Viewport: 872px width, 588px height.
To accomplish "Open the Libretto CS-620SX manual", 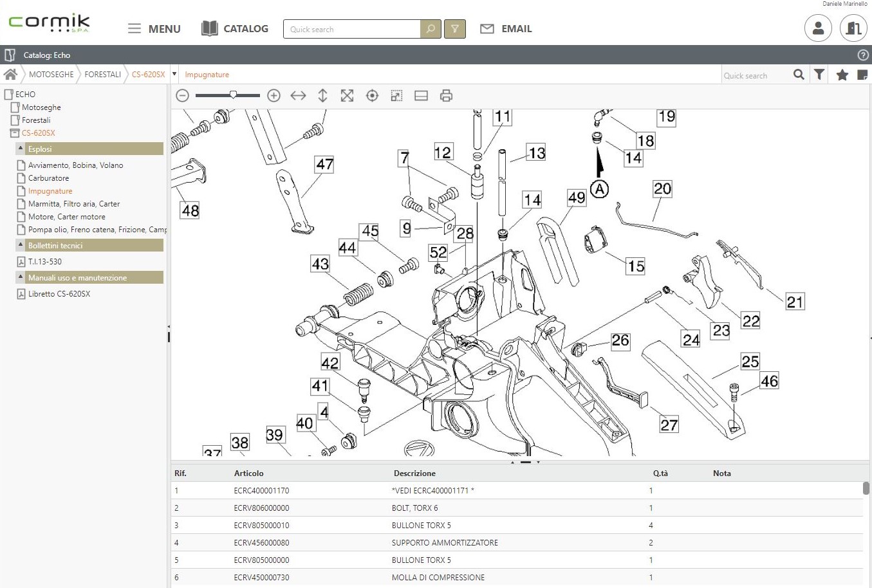I will click(x=59, y=294).
